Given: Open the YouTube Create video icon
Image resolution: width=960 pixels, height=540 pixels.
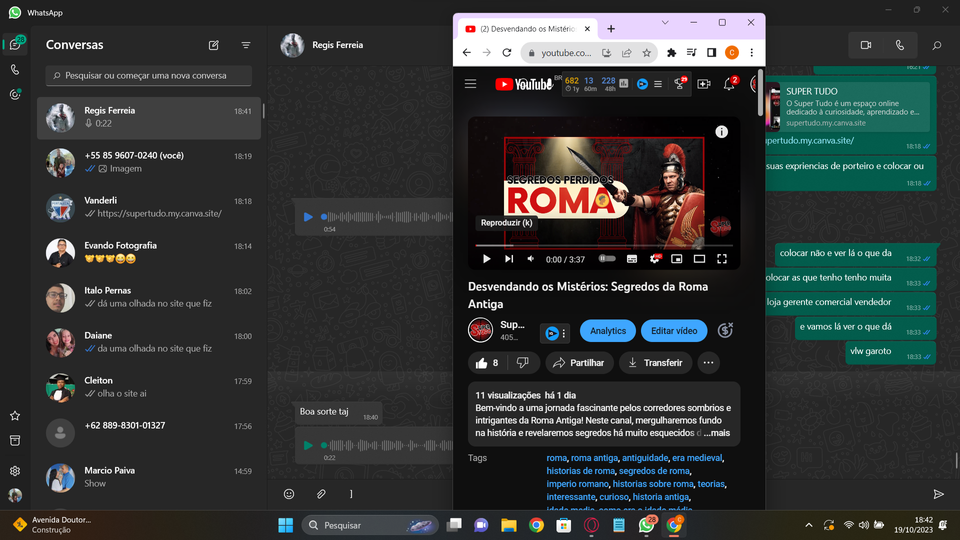Looking at the screenshot, I should pyautogui.click(x=703, y=84).
